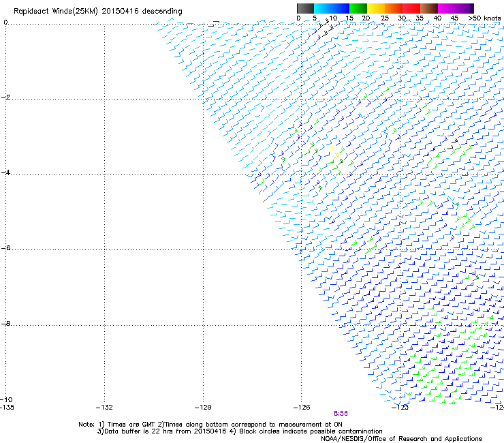
Task: Click the red 30-35 knots color swatch
Action: (x=411, y=8)
